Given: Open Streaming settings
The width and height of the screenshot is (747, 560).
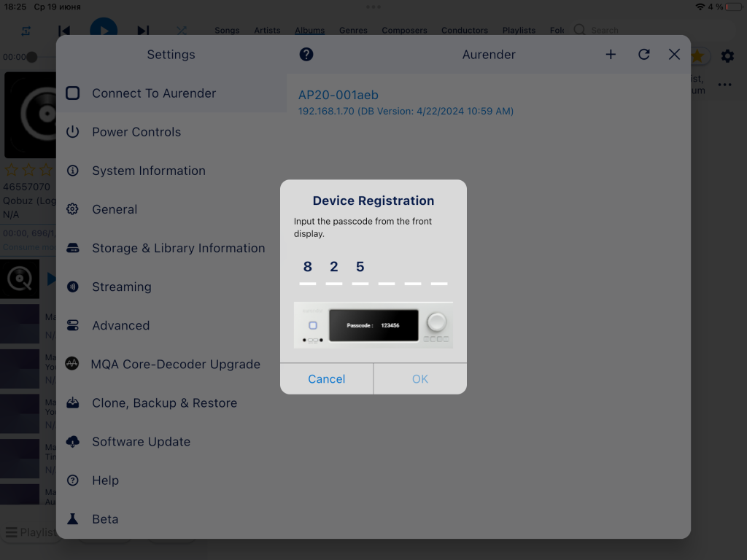Looking at the screenshot, I should click(171, 287).
